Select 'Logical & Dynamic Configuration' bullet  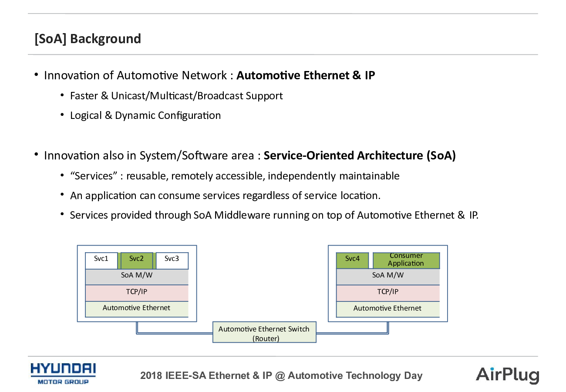145,115
